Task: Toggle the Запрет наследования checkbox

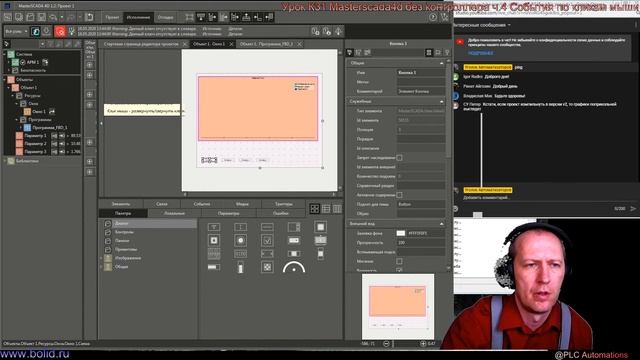Action: tap(399, 158)
